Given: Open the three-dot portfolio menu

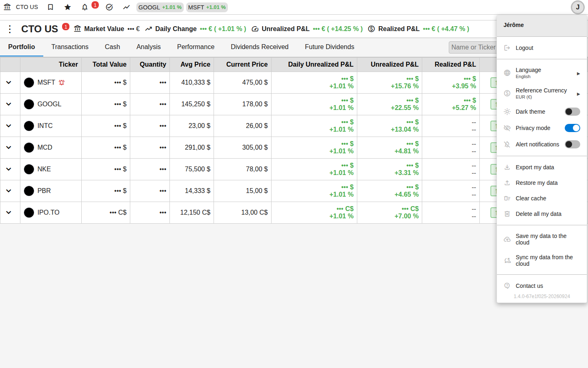Looking at the screenshot, I should click(10, 29).
